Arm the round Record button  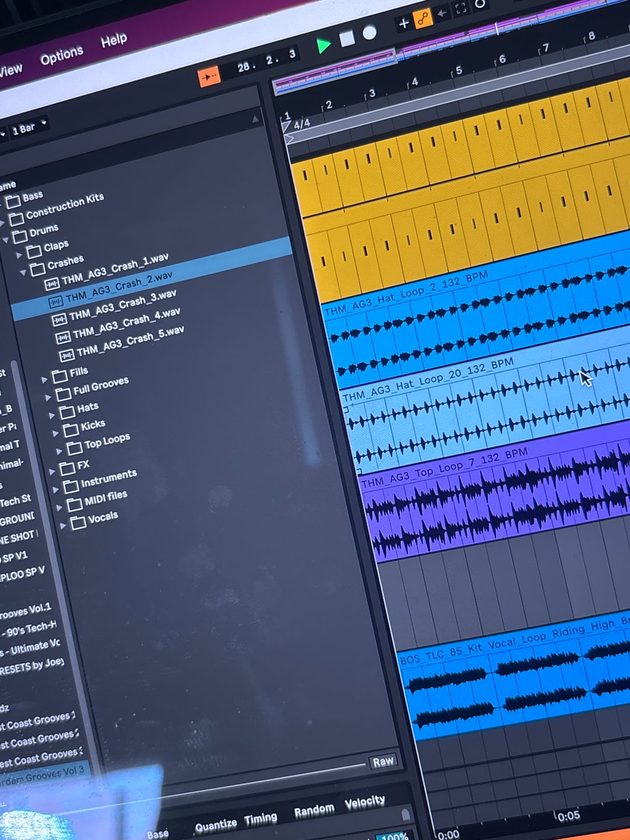[x=369, y=33]
